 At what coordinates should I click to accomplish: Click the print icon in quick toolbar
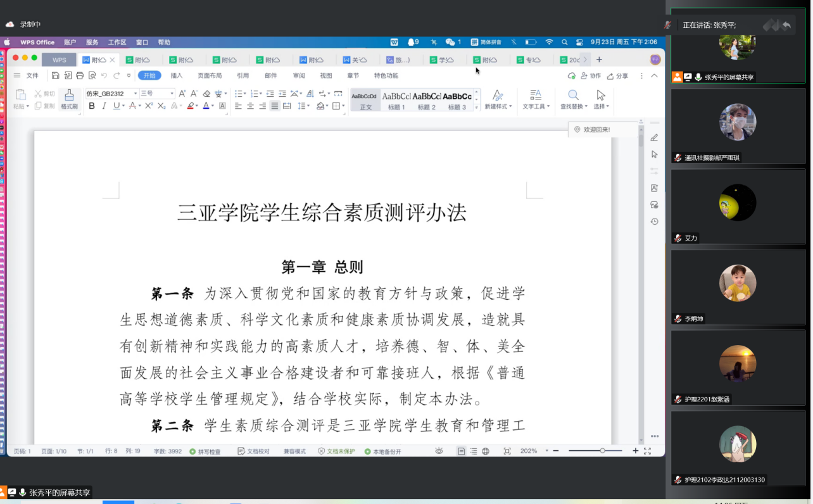point(80,75)
